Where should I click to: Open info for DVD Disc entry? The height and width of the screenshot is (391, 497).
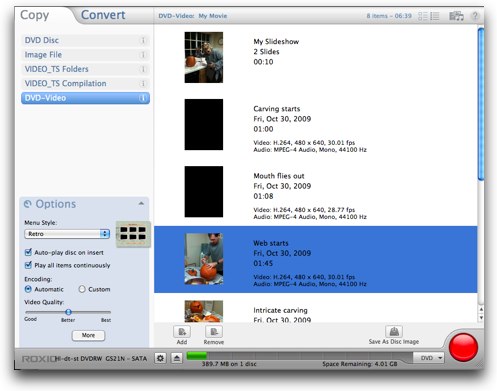[x=143, y=40]
